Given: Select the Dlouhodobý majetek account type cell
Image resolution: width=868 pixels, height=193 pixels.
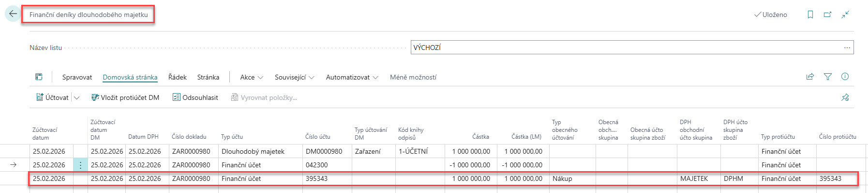Looking at the screenshot, I should tap(261, 151).
